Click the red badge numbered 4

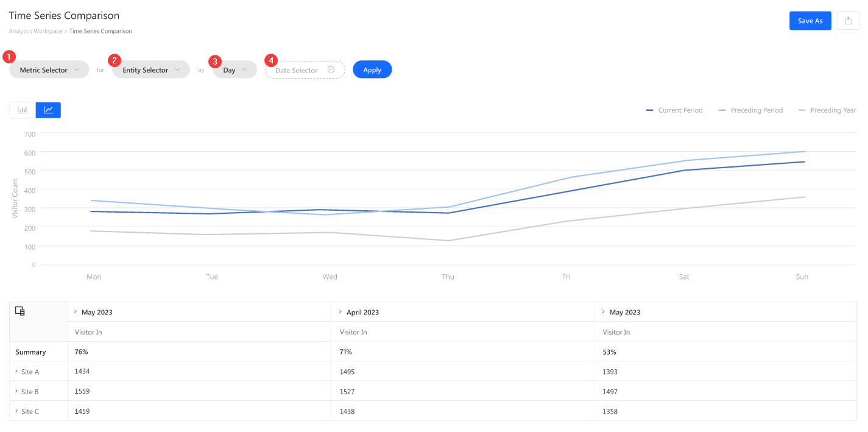(x=271, y=61)
